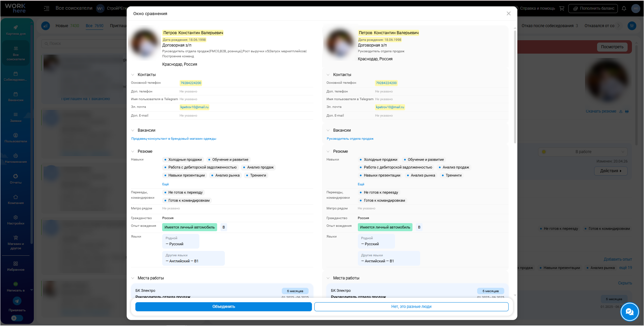Open Напоминания clock icon in sidebar

click(x=16, y=156)
